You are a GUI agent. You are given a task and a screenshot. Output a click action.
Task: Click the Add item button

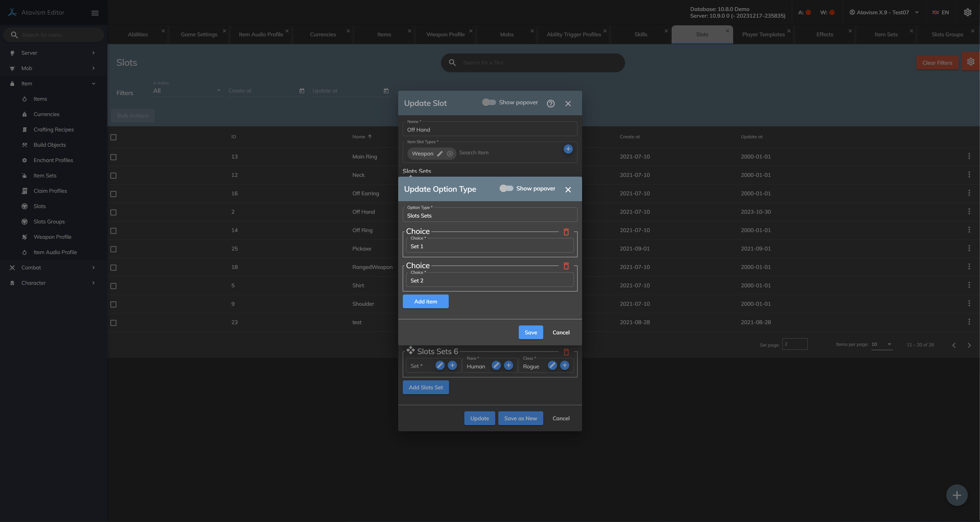(425, 302)
